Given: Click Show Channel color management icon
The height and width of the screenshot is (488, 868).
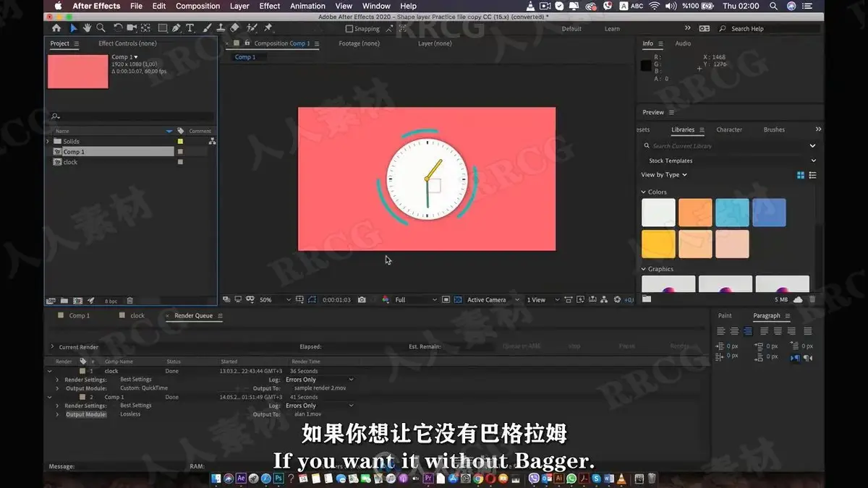Looking at the screenshot, I should (x=386, y=300).
